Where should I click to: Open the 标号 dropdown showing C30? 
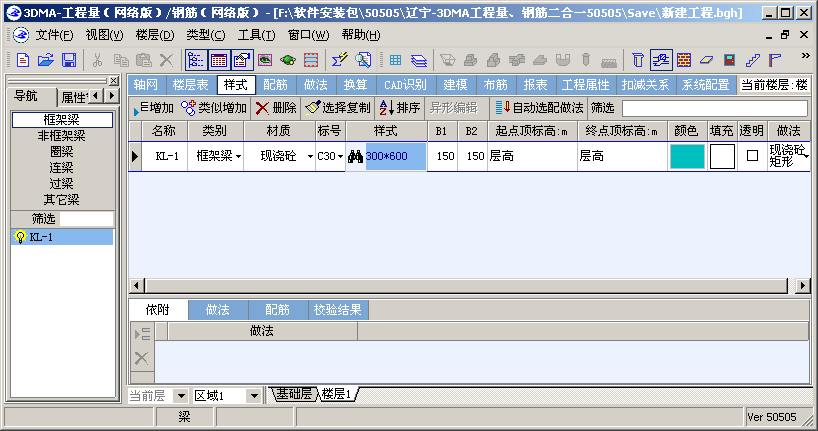(x=341, y=157)
